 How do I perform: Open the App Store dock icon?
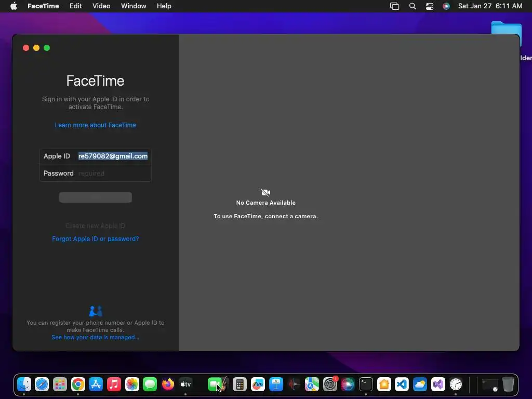(96, 384)
